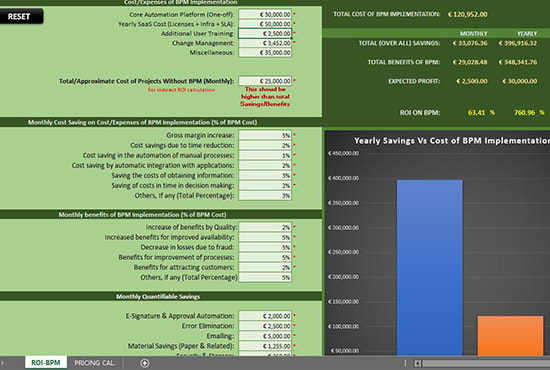The image size is (550, 370).
Task: Select Material Savings value field
Action: pyautogui.click(x=265, y=346)
